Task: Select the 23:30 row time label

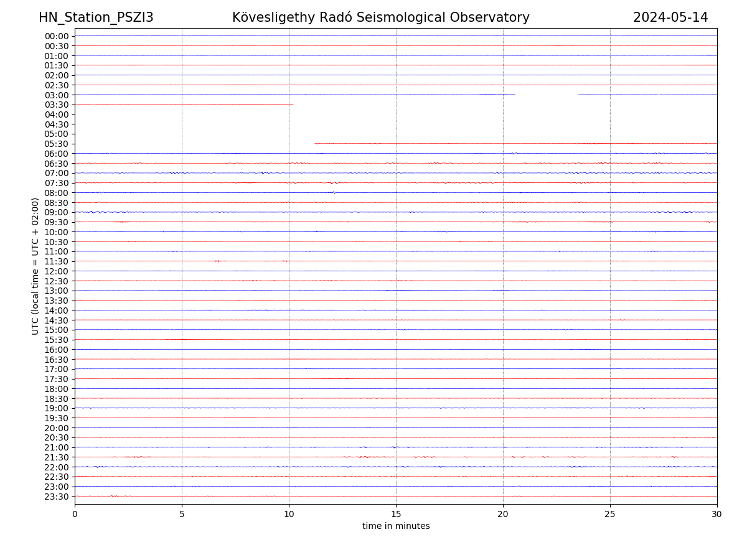Action: click(57, 497)
